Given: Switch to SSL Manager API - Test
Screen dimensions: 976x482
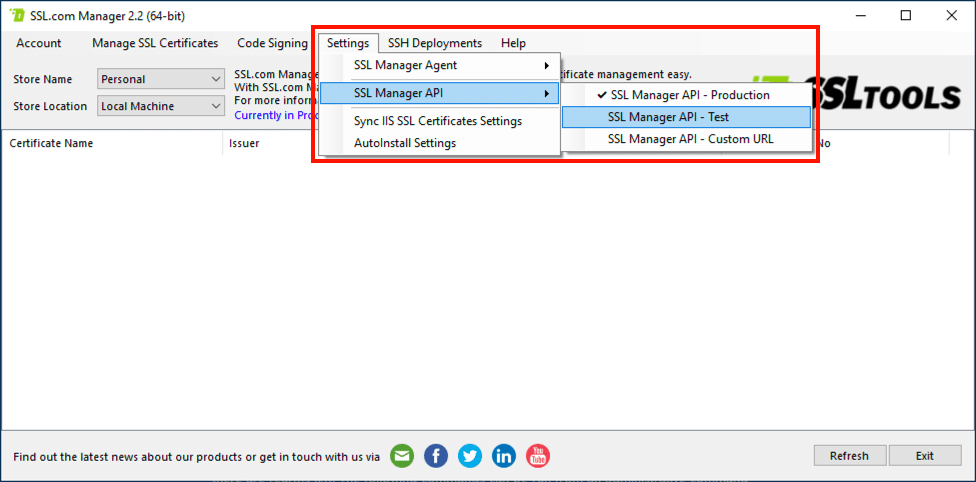Looking at the screenshot, I should coord(686,117).
